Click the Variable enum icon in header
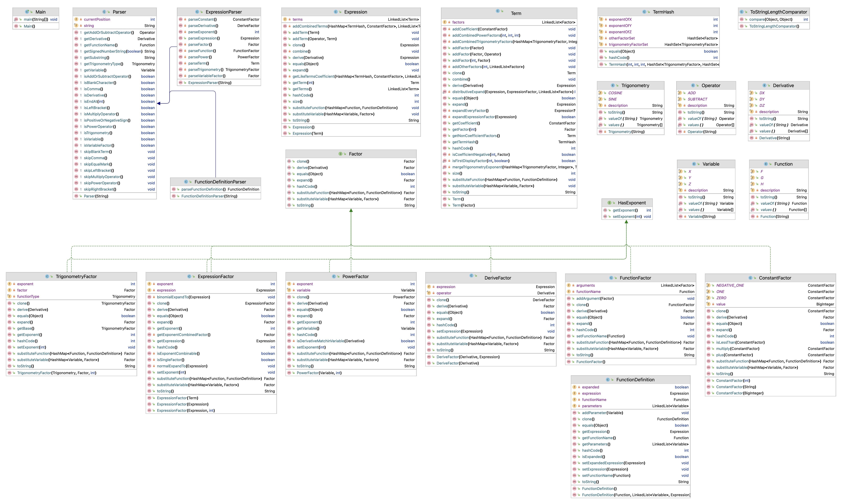This screenshot has width=842, height=504. point(694,164)
